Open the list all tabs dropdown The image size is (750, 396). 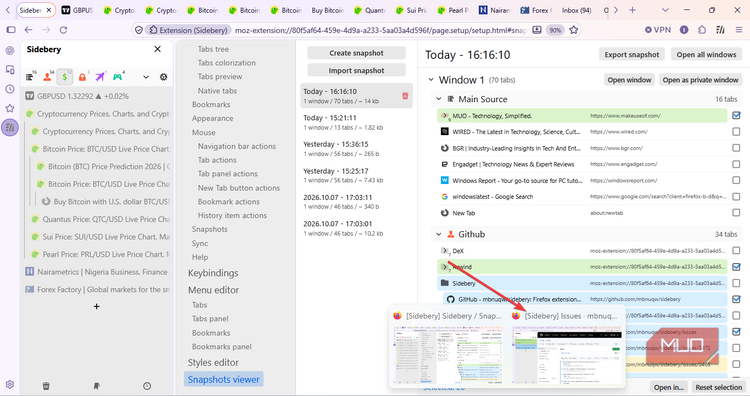665,10
